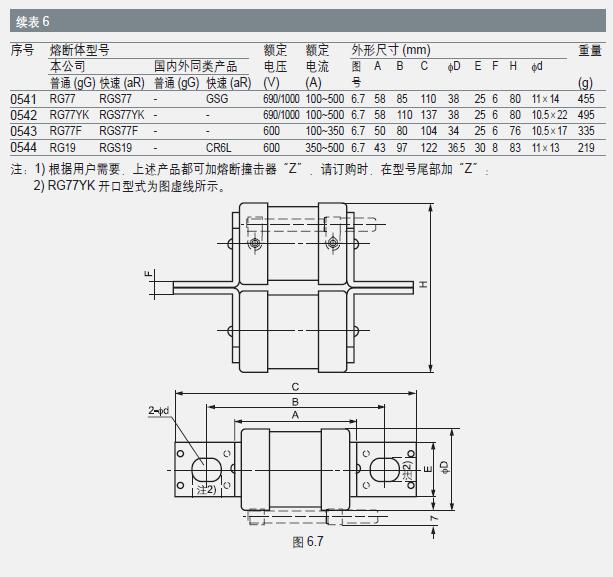Select the 外形尺寸 (mm) header
Viewport: 613px width, 577px height.
390,49
